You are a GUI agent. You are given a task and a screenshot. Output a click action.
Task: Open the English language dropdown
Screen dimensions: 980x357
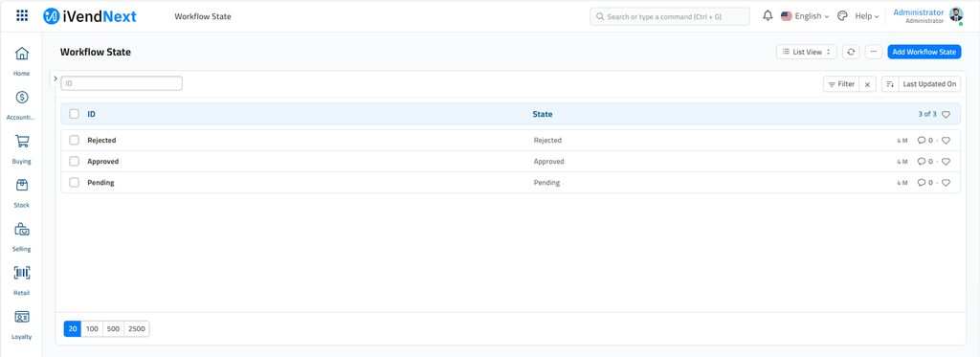click(805, 16)
